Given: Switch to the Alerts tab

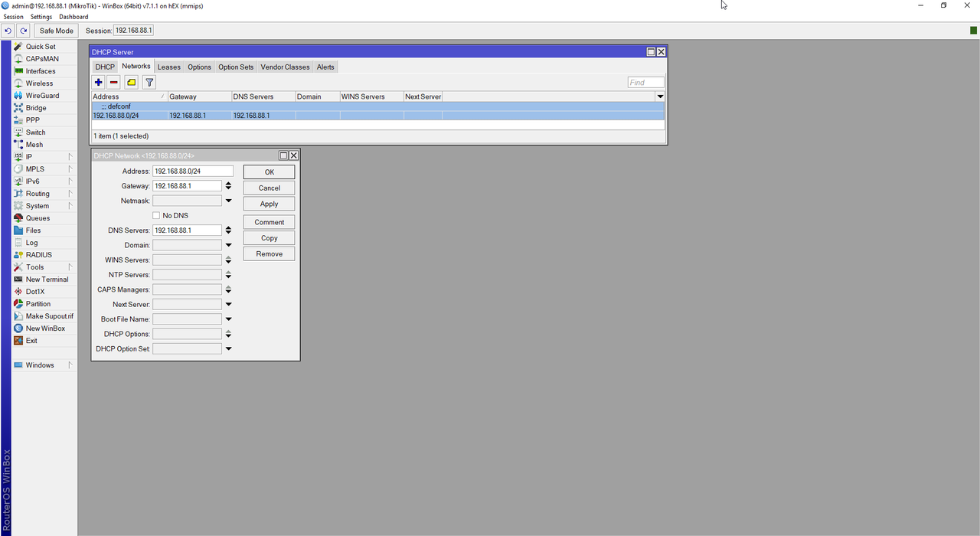Looking at the screenshot, I should click(325, 67).
